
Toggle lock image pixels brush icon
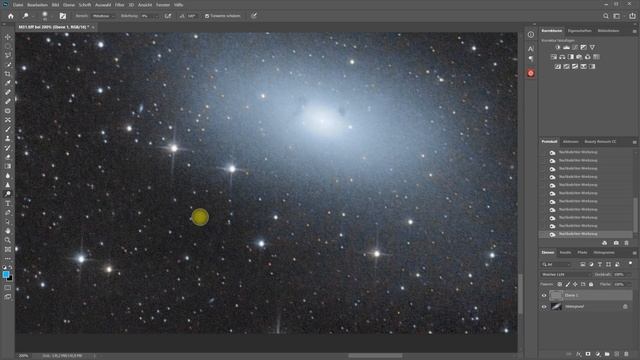567,284
